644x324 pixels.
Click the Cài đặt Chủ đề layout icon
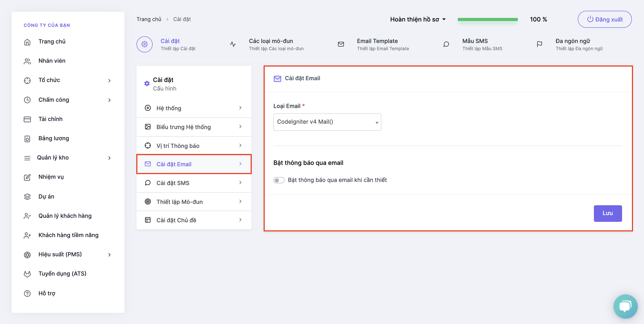click(148, 220)
